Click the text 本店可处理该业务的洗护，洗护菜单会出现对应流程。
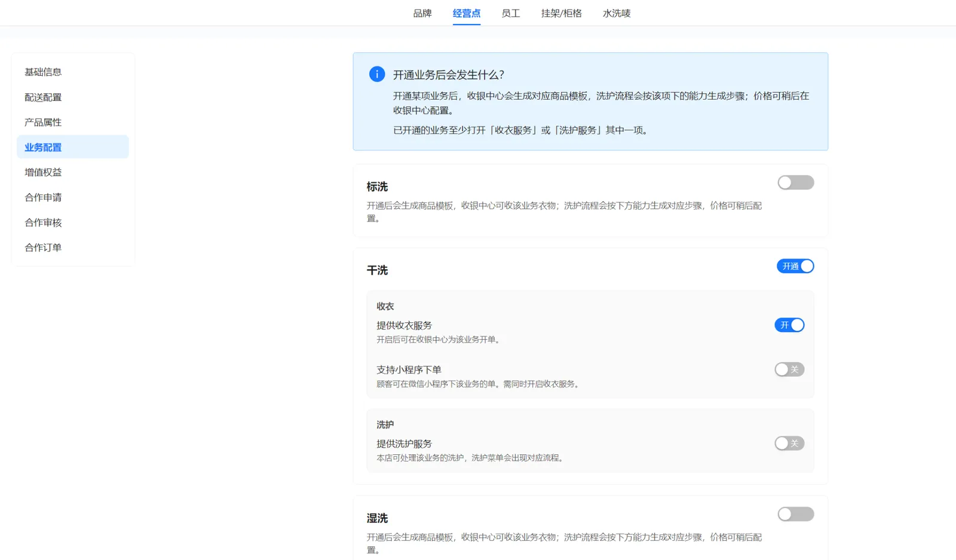The image size is (956, 560). tap(471, 458)
